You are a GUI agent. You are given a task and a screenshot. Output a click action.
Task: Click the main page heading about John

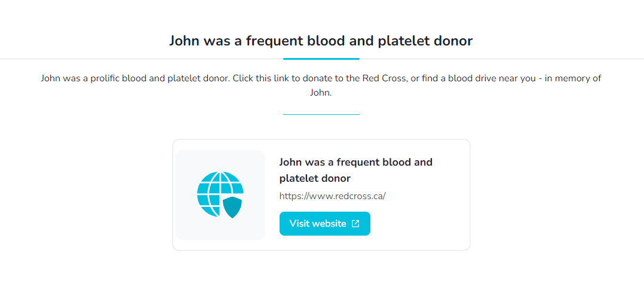coord(321,41)
